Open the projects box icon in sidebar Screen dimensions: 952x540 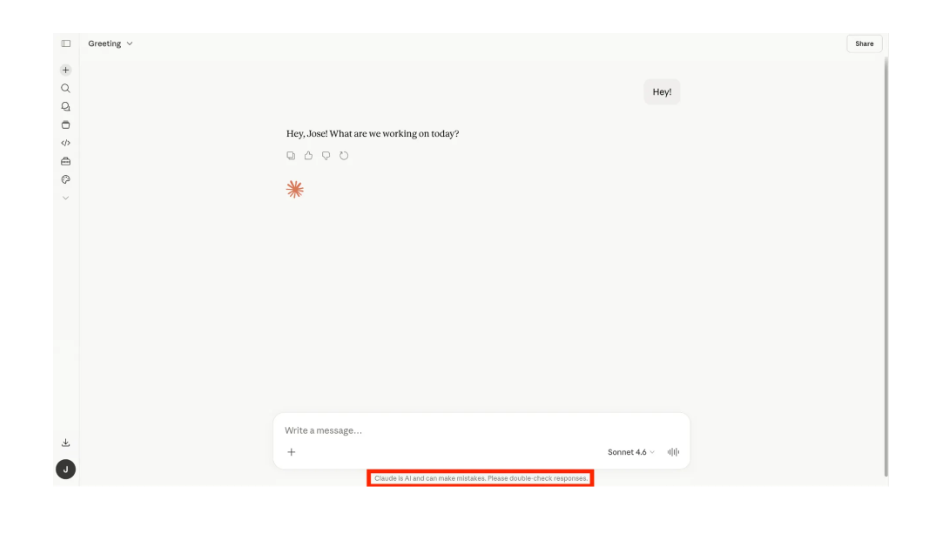tap(66, 125)
